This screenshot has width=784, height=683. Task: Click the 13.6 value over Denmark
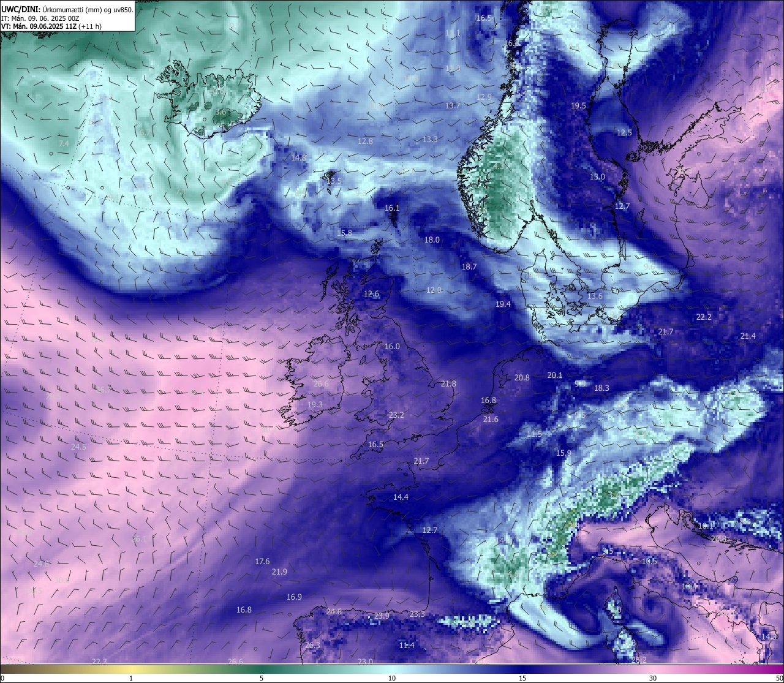click(x=595, y=296)
